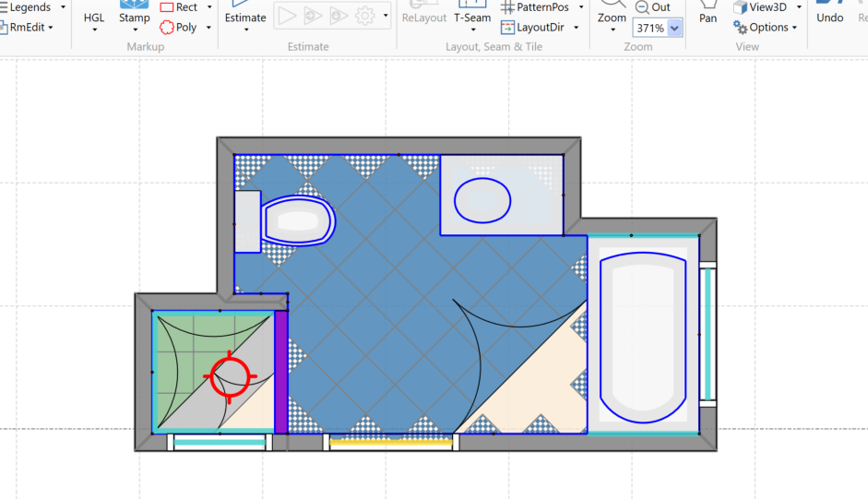Click the ReLayout button
This screenshot has width=868, height=499.
pos(424,16)
